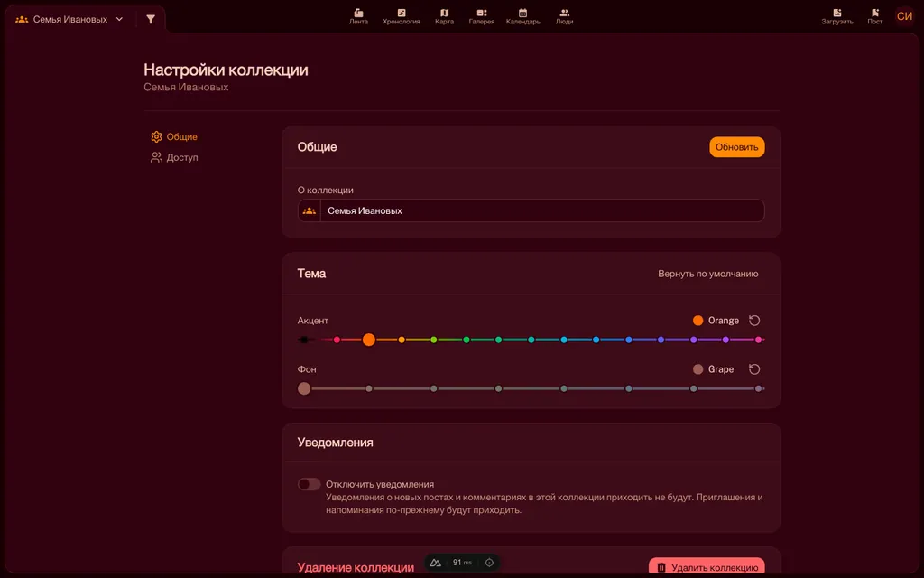The width and height of the screenshot is (924, 578).
Task: Show the Календарь calendar view
Action: pyautogui.click(x=522, y=16)
